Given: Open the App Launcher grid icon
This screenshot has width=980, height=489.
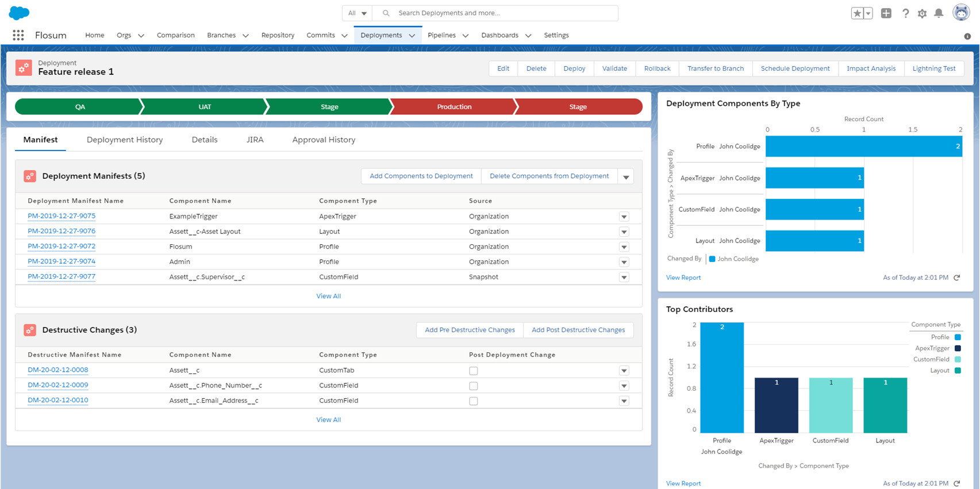Looking at the screenshot, I should click(x=18, y=35).
